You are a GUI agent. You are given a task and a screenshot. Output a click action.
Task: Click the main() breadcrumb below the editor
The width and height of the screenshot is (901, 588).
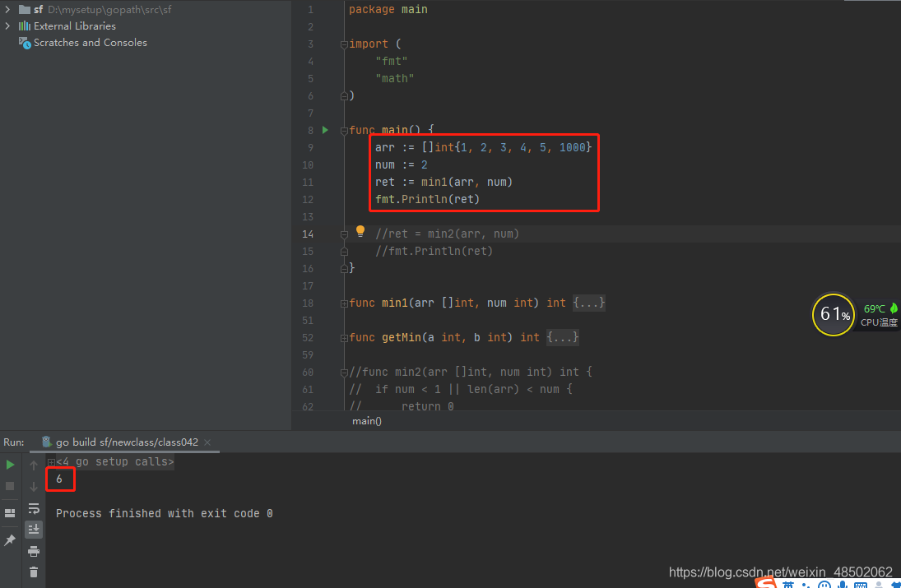pos(367,421)
